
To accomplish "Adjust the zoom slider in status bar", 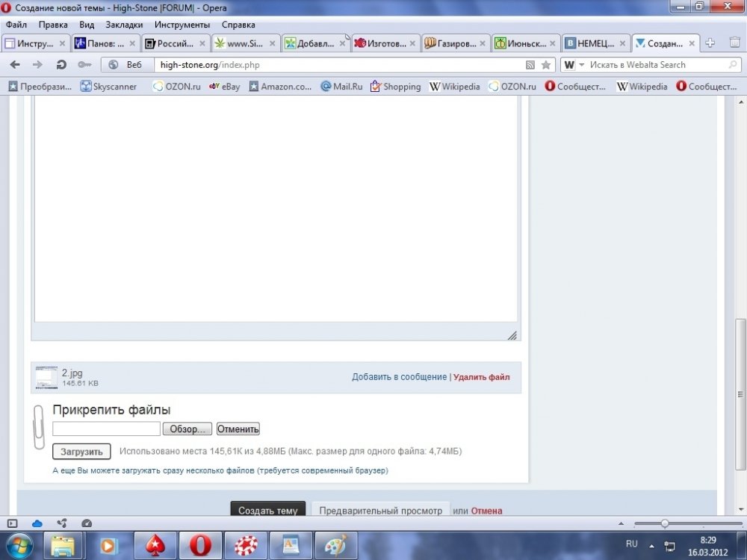I will 665,523.
